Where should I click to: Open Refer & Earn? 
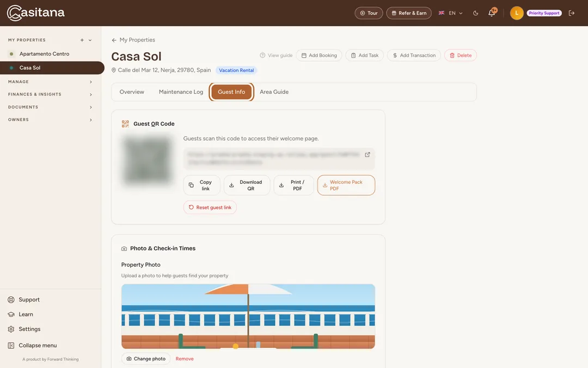(x=409, y=13)
